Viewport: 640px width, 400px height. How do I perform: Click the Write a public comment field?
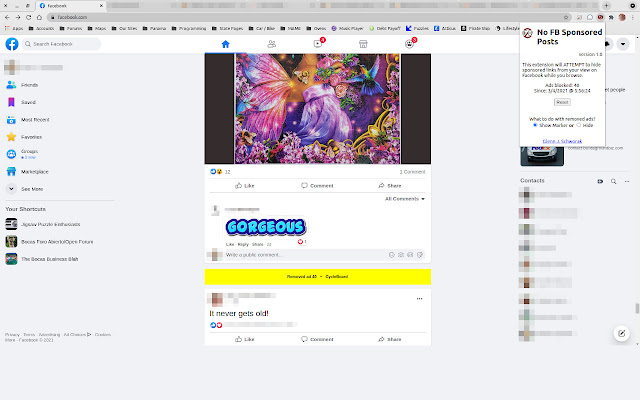tap(325, 255)
